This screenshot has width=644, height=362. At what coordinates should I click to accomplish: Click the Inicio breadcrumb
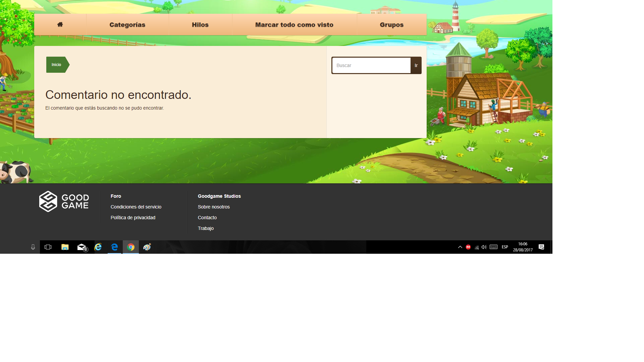(56, 65)
